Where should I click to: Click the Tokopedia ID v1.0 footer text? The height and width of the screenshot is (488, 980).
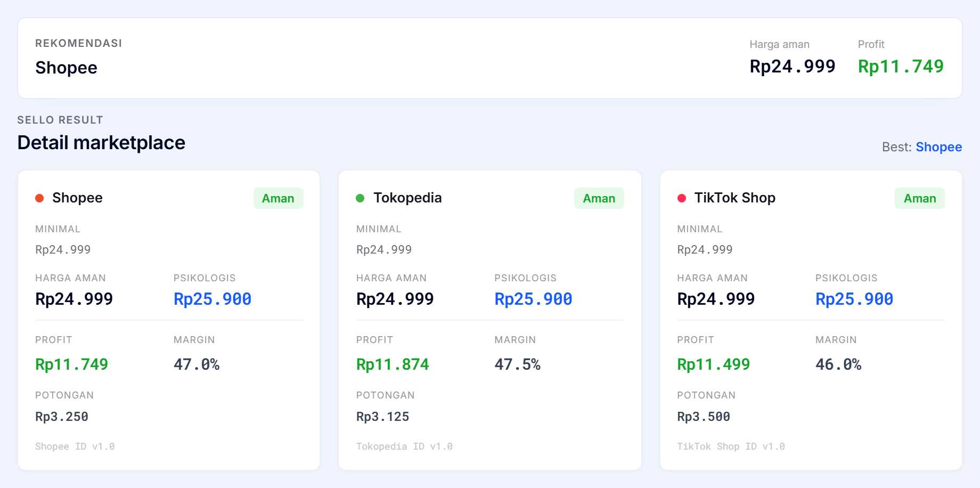coord(404,446)
